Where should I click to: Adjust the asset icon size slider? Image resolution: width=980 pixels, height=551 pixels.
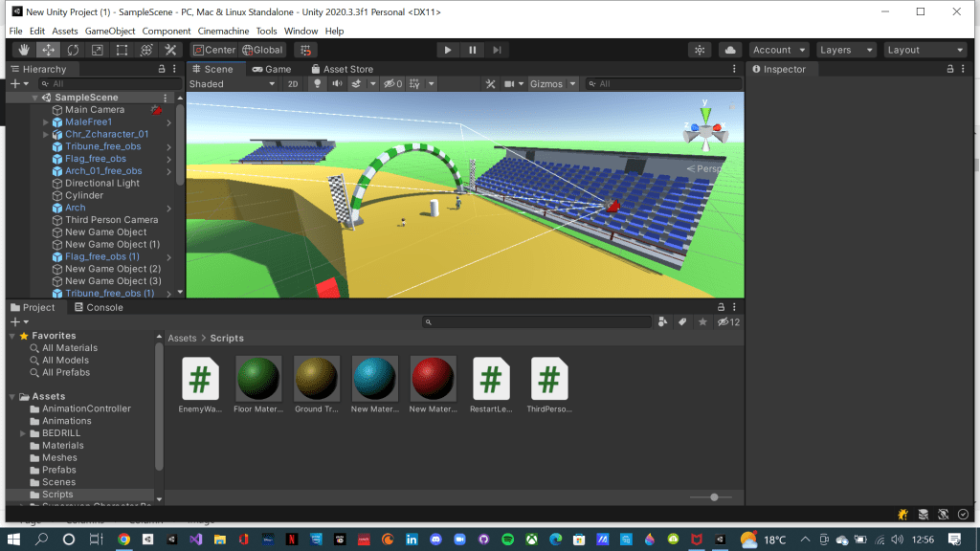tap(714, 496)
